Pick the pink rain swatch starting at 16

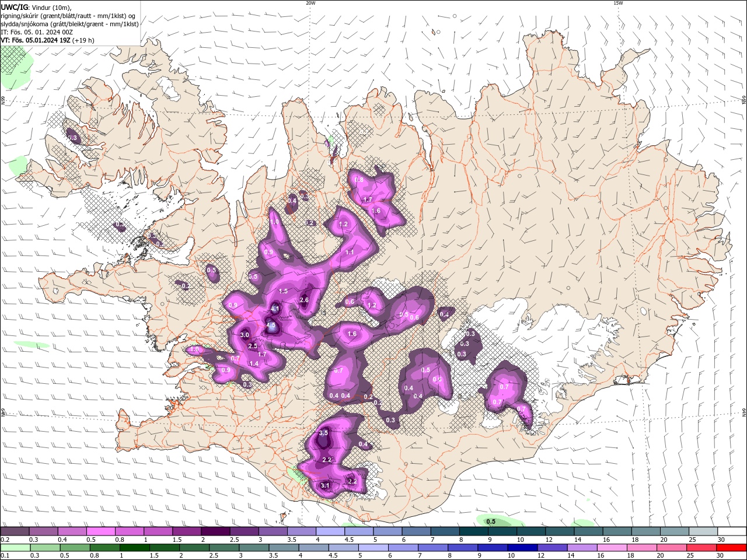pos(612,548)
